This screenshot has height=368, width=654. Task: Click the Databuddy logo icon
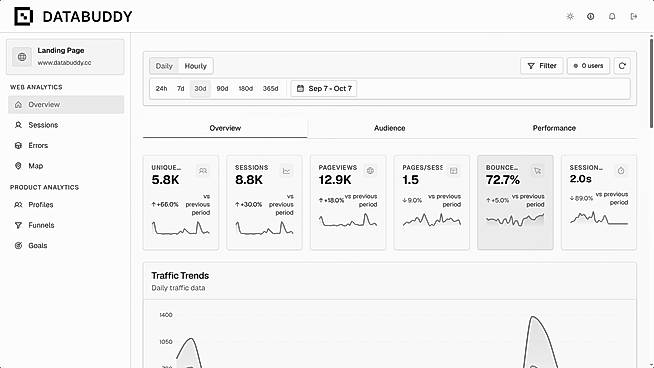(x=23, y=17)
